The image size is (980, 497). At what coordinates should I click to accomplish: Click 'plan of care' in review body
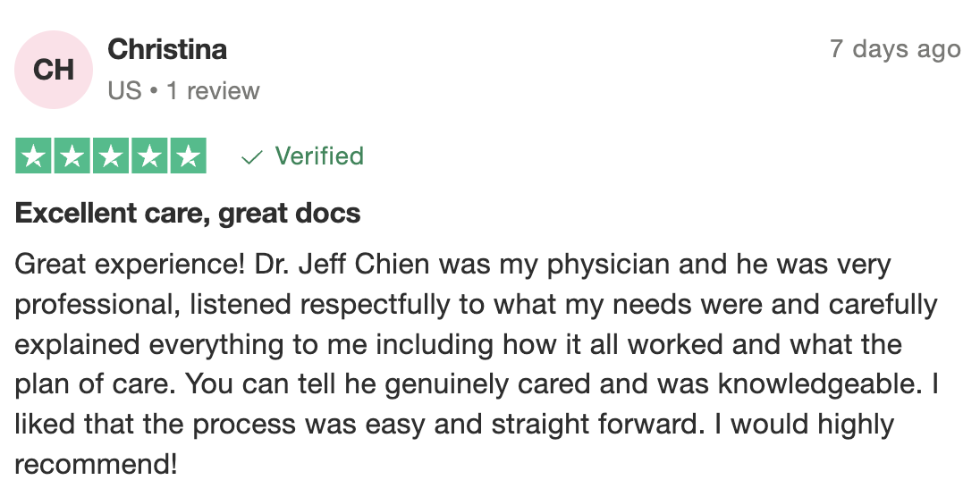click(x=92, y=384)
